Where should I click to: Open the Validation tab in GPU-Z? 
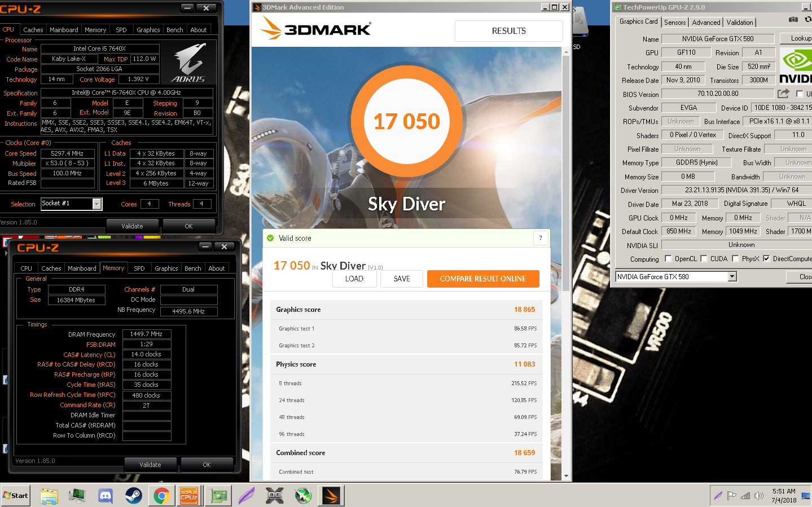[x=740, y=23]
